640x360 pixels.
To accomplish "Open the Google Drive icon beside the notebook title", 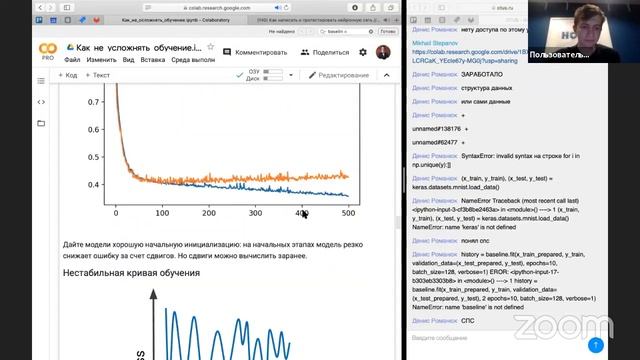I will click(70, 48).
